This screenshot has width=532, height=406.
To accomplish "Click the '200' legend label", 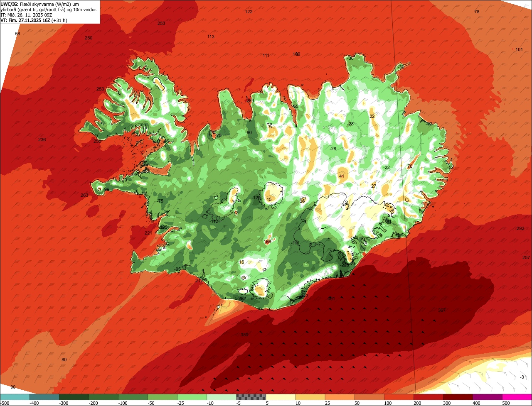I will tap(418, 403).
